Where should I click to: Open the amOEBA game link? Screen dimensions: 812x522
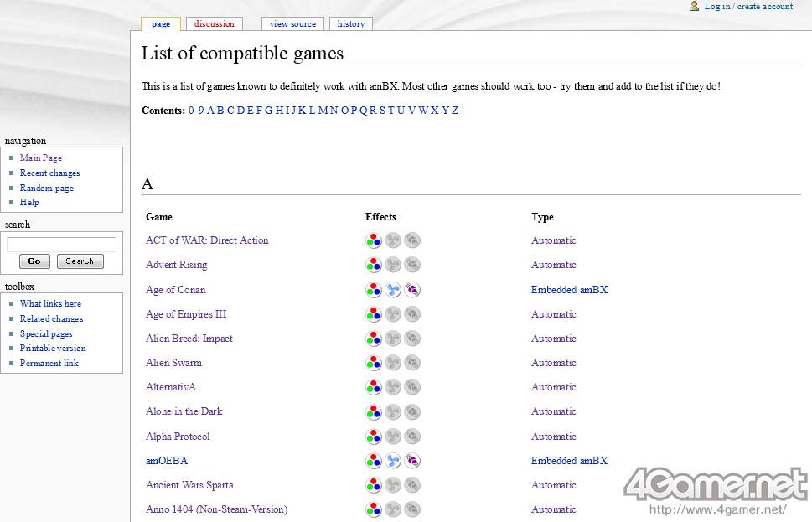[x=167, y=460]
